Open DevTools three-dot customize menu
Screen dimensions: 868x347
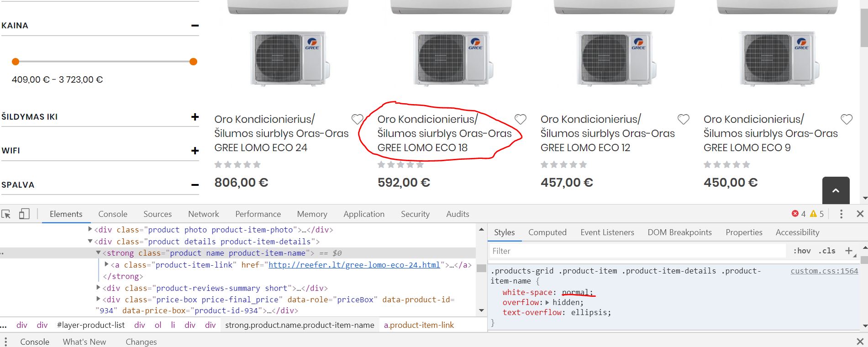[841, 214]
